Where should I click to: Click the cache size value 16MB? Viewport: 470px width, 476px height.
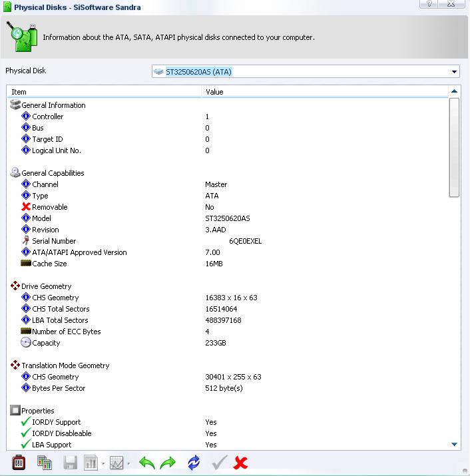(214, 264)
